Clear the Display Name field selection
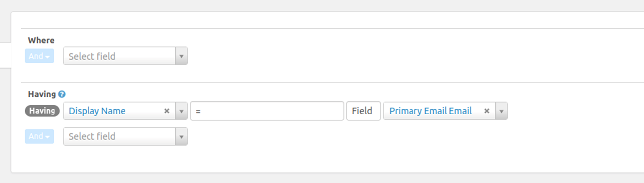 tap(167, 111)
